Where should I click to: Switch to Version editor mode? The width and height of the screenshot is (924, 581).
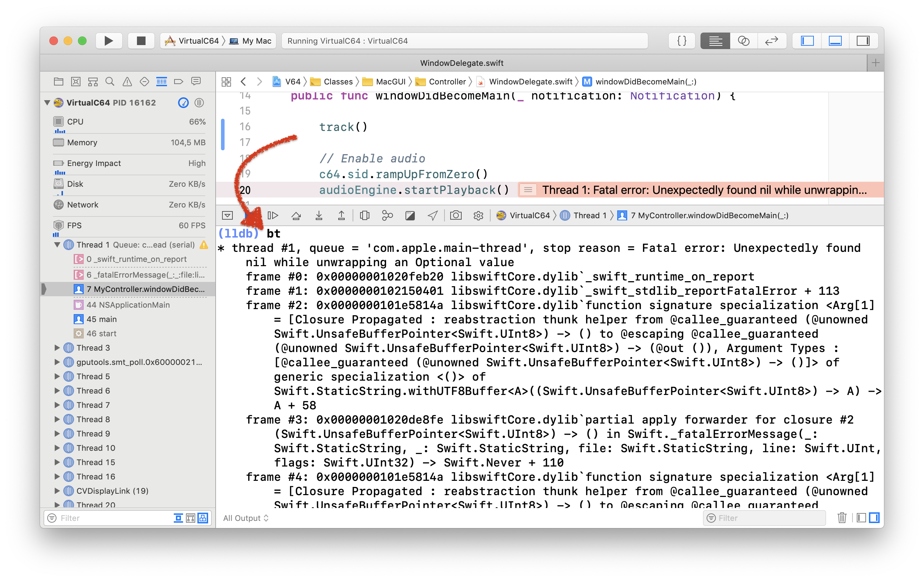[x=772, y=41]
